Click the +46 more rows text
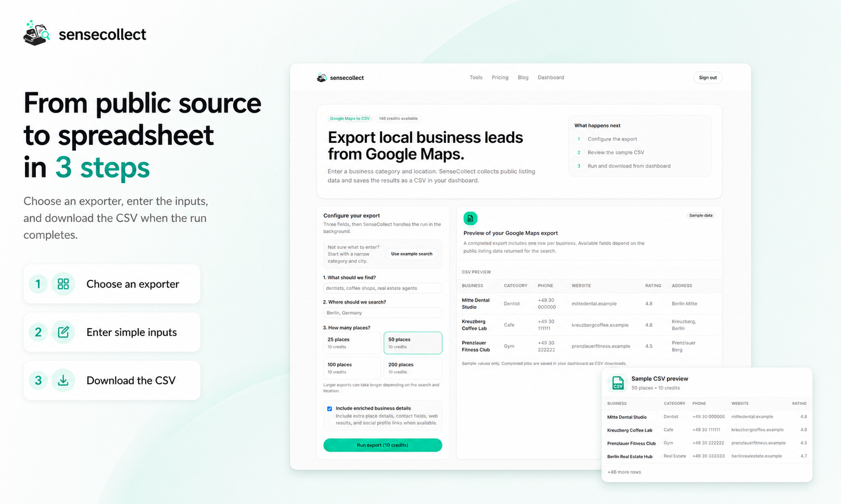This screenshot has height=504, width=841. coord(624,472)
